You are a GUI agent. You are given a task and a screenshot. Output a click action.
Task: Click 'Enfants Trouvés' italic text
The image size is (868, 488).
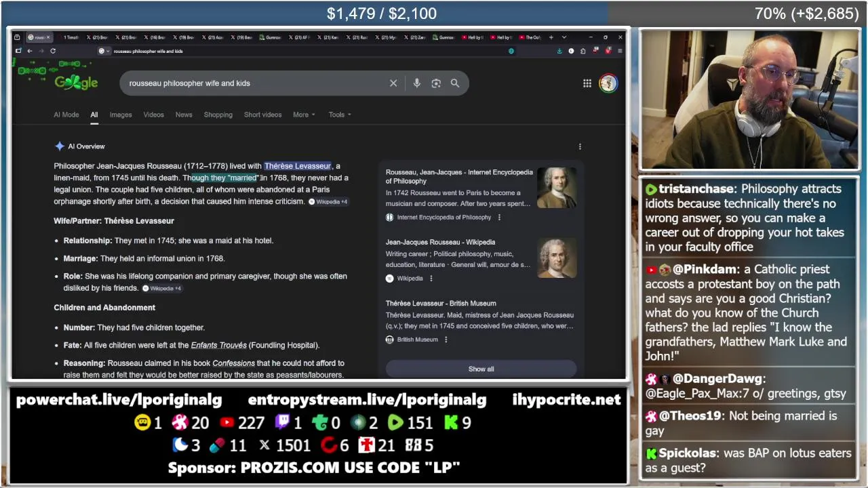coord(218,346)
